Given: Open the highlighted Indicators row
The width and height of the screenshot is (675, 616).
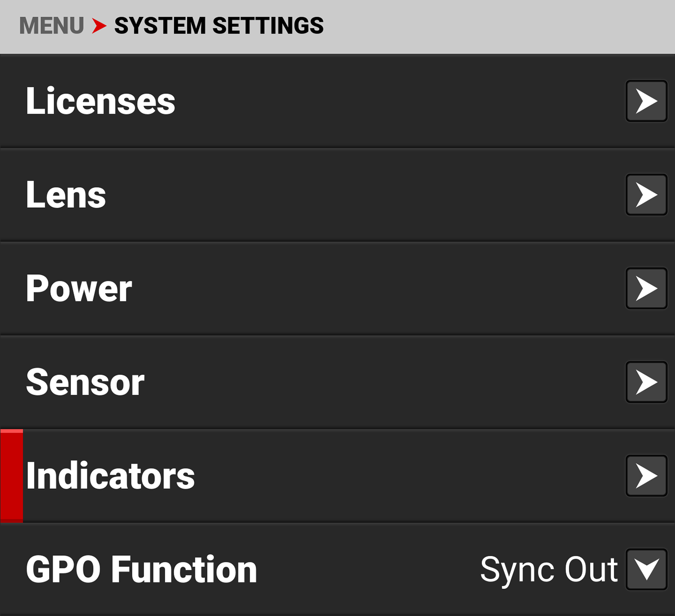Looking at the screenshot, I should click(110, 476).
